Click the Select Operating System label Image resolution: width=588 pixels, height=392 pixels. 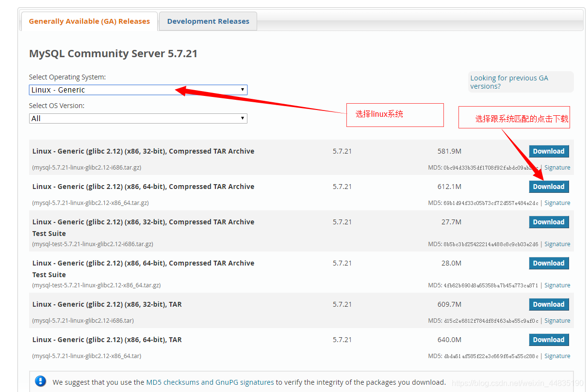click(67, 77)
